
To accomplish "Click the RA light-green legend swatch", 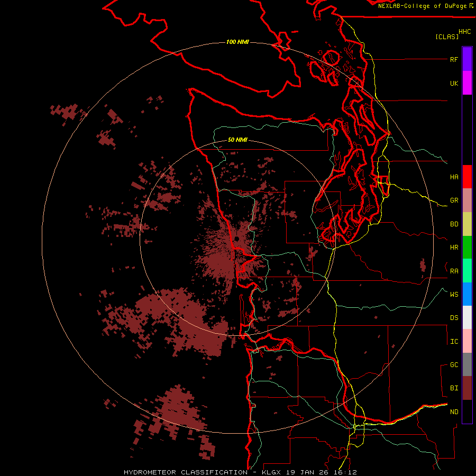I will click(467, 271).
